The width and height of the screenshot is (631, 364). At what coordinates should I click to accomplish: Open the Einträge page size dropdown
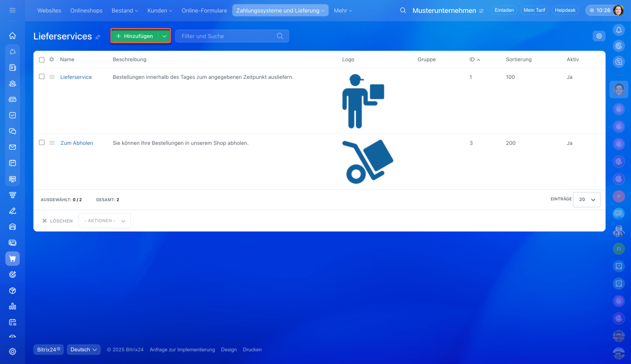point(587,199)
